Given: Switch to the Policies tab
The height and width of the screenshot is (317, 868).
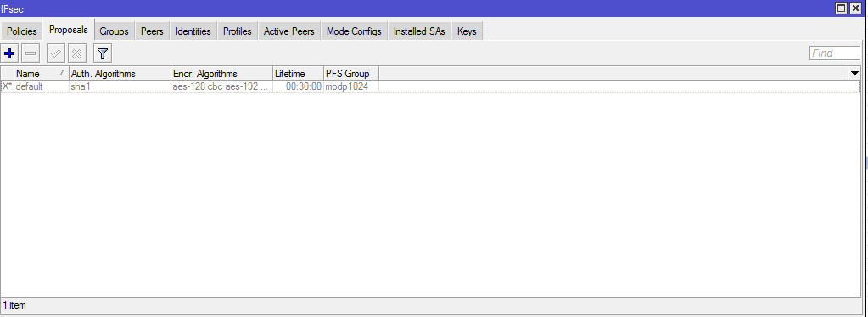Looking at the screenshot, I should click(22, 31).
